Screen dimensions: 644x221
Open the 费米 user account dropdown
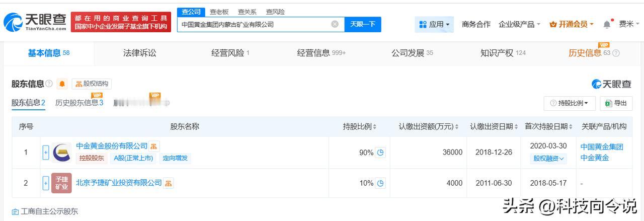[x=629, y=24]
